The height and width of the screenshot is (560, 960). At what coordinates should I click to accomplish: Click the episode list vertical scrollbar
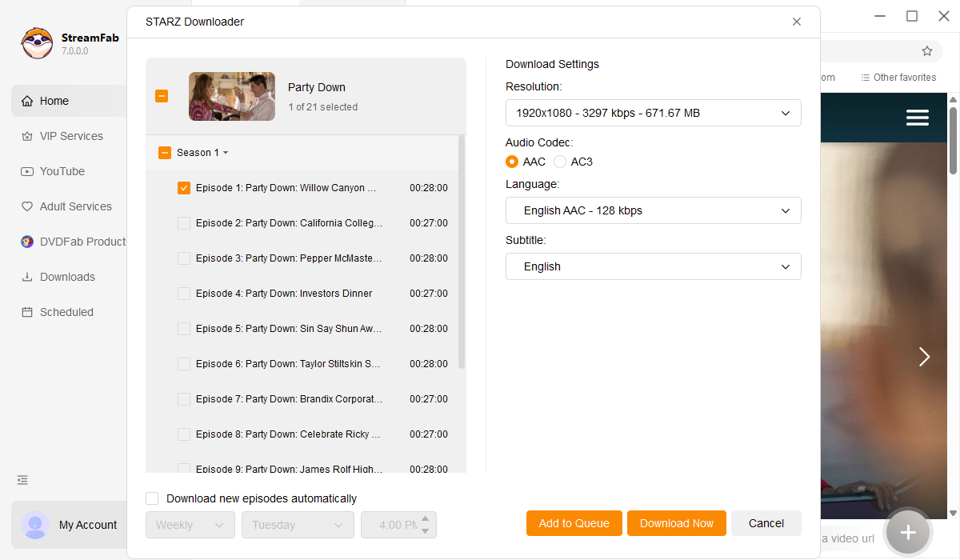(462, 252)
